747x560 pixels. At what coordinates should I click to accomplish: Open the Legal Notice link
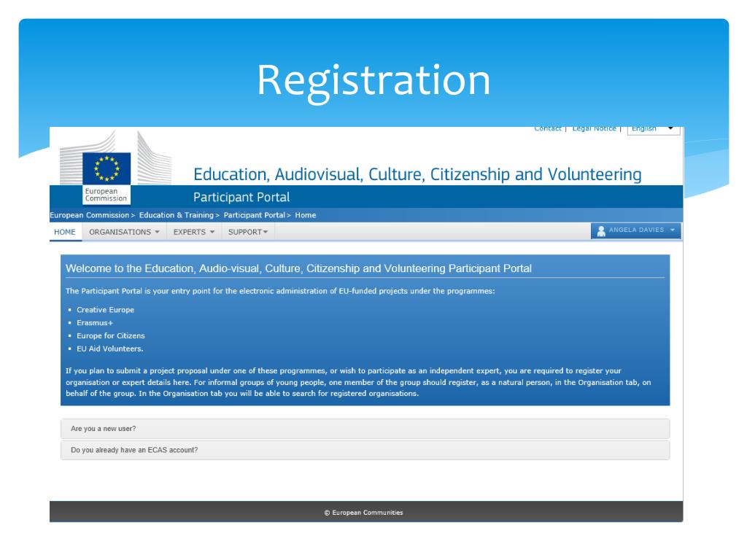pos(594,128)
